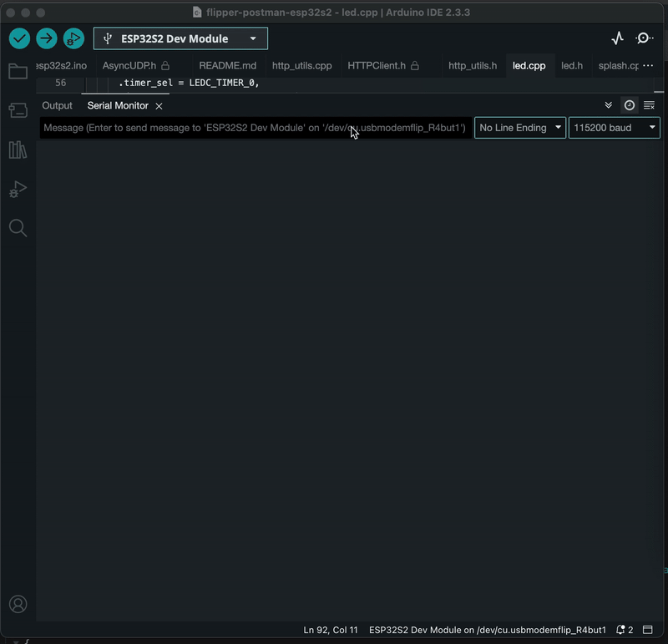
Task: Open the http_utils.cpp tab
Action: (x=301, y=66)
